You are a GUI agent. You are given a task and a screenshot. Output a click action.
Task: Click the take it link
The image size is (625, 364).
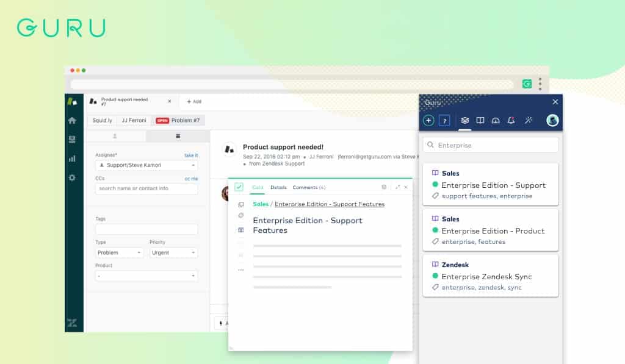pyautogui.click(x=191, y=155)
